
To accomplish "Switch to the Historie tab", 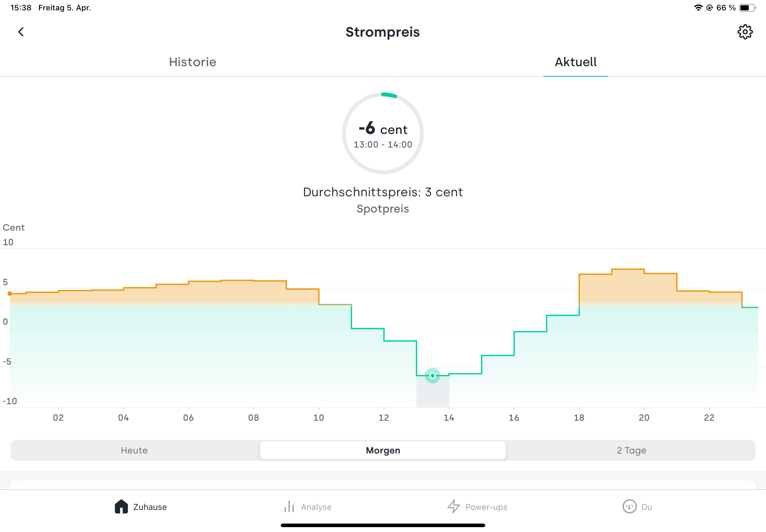I will (x=192, y=62).
